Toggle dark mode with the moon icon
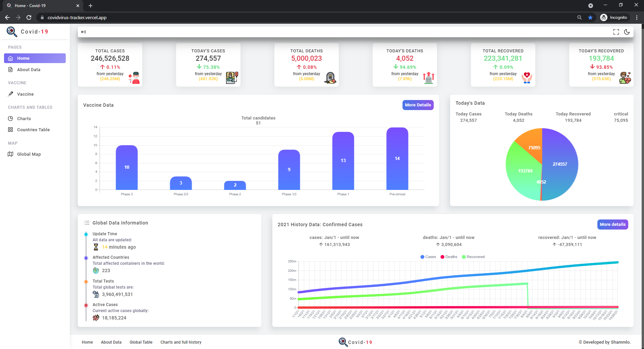 tap(627, 32)
